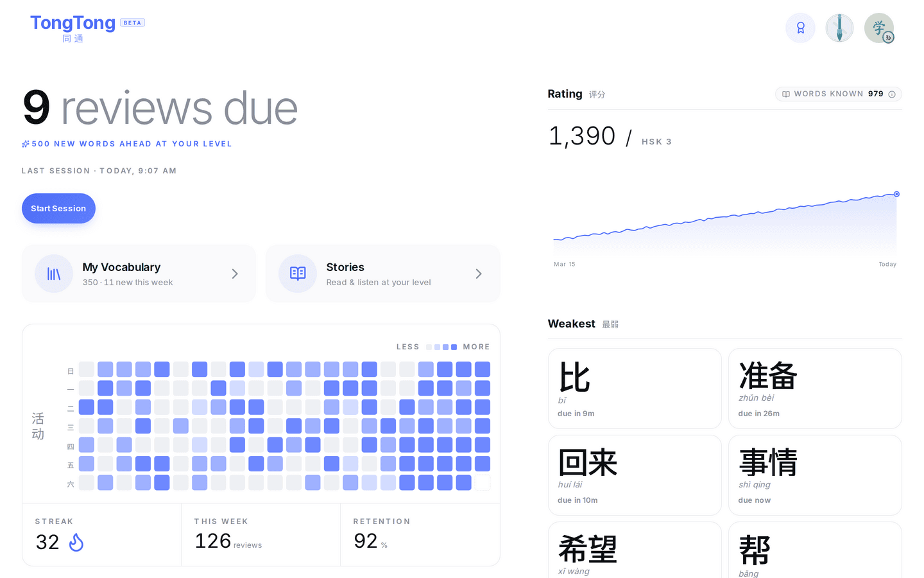Expand Stories chevron arrow
Screen dimensions: 924x578
click(479, 274)
